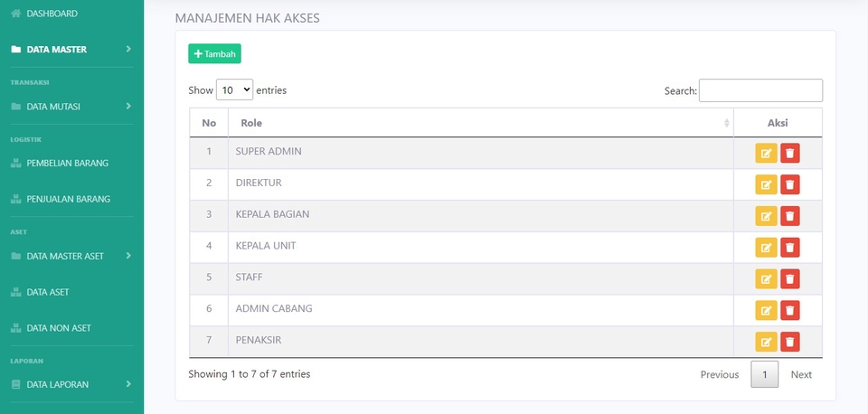Screen dimensions: 868x414
Task: Open the DASHBOARD menu item
Action: click(52, 14)
